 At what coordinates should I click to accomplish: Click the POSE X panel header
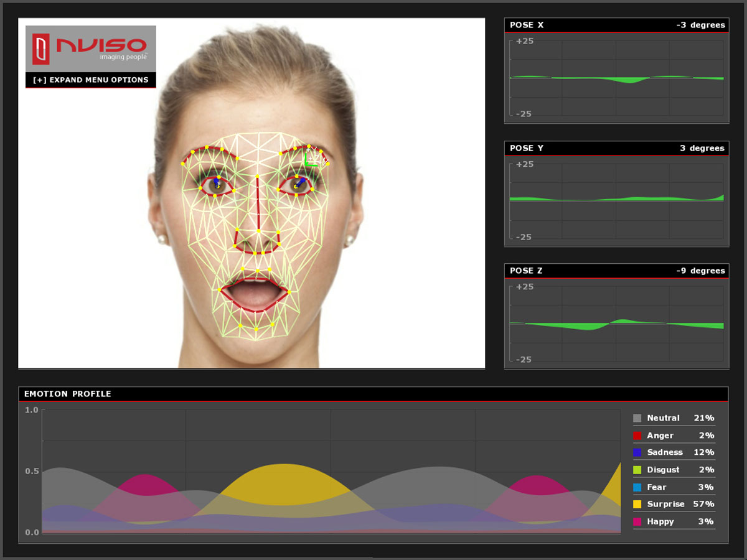pyautogui.click(x=527, y=25)
